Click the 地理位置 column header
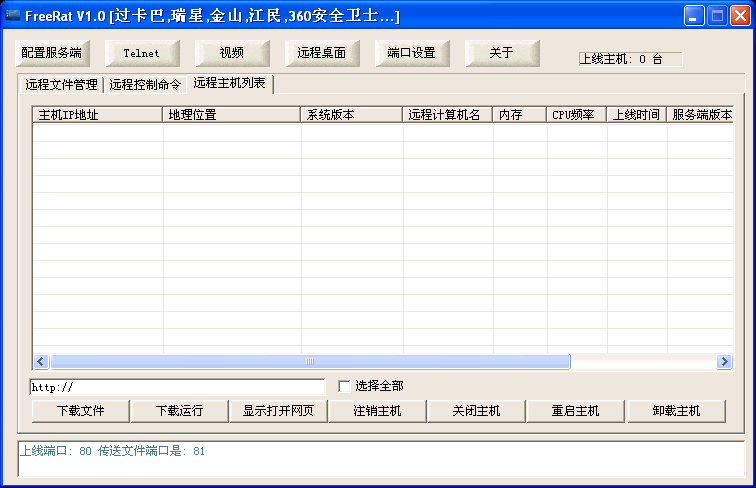756x488 pixels. tap(231, 114)
